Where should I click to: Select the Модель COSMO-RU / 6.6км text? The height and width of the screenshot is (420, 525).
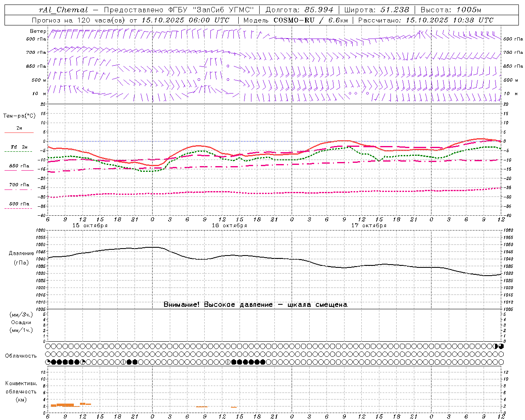pyautogui.click(x=296, y=20)
